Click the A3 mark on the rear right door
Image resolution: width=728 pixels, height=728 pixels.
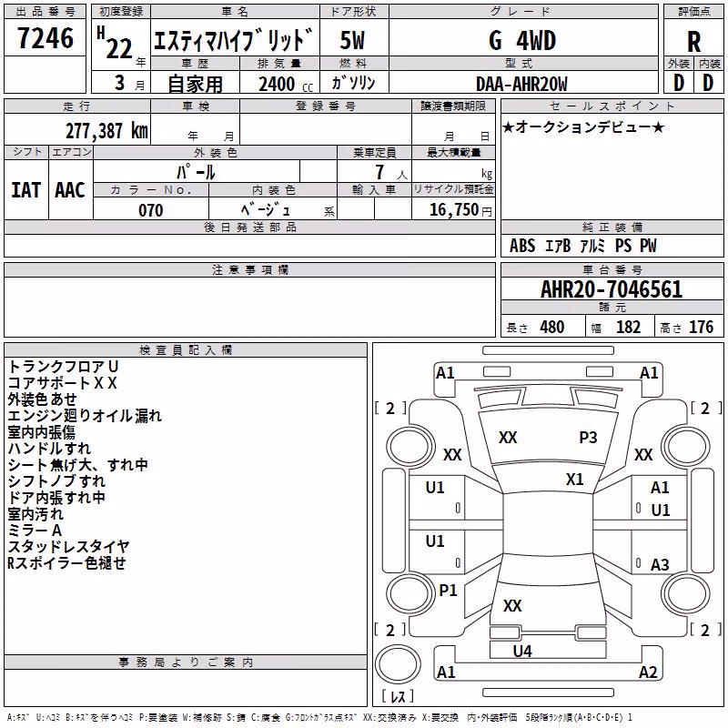[x=660, y=564]
